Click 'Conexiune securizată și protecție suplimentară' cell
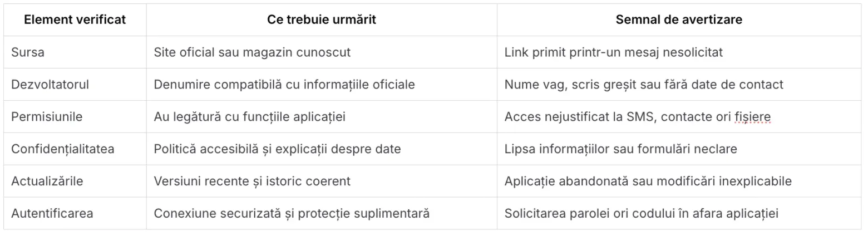868x236 pixels. (322, 214)
